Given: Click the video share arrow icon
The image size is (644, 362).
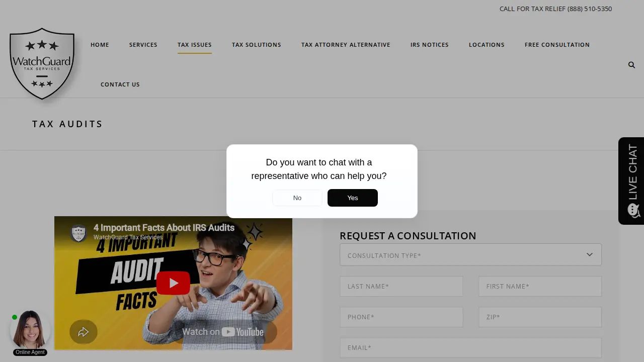Looking at the screenshot, I should coord(84,332).
